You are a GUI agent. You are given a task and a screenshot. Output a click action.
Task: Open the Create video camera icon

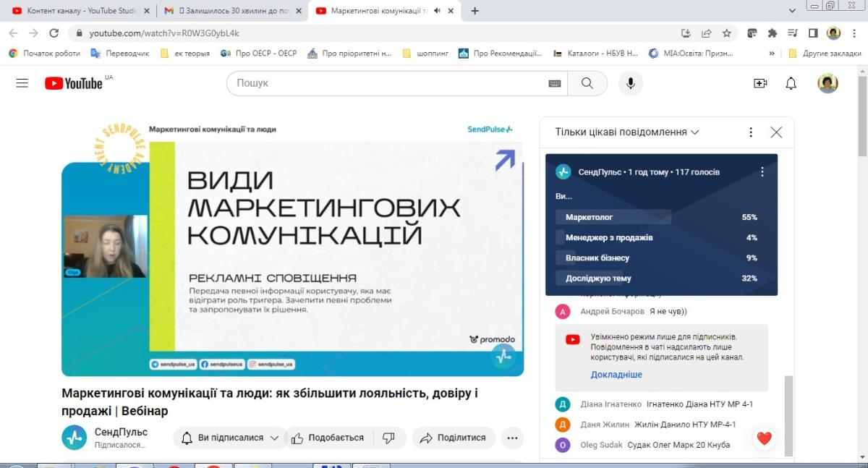(x=760, y=83)
